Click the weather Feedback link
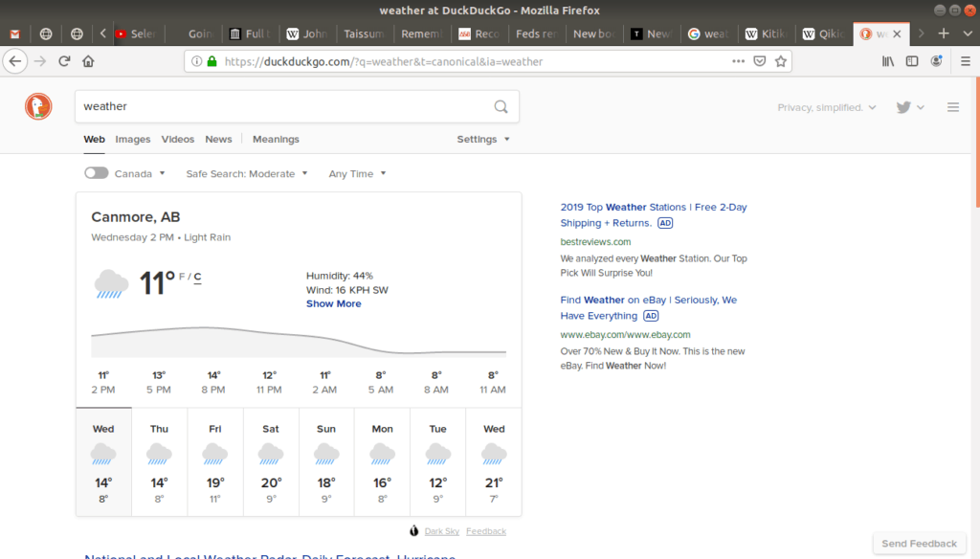This screenshot has height=559, width=980. tap(485, 531)
